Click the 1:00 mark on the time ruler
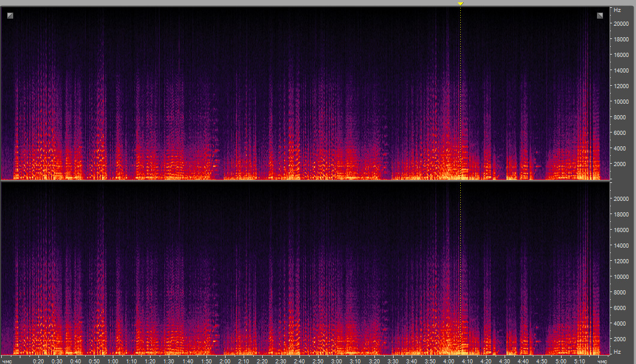The height and width of the screenshot is (364, 636). (x=113, y=361)
